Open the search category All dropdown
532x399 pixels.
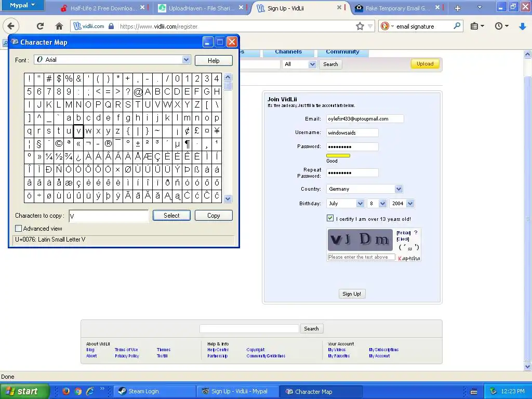[x=312, y=64]
